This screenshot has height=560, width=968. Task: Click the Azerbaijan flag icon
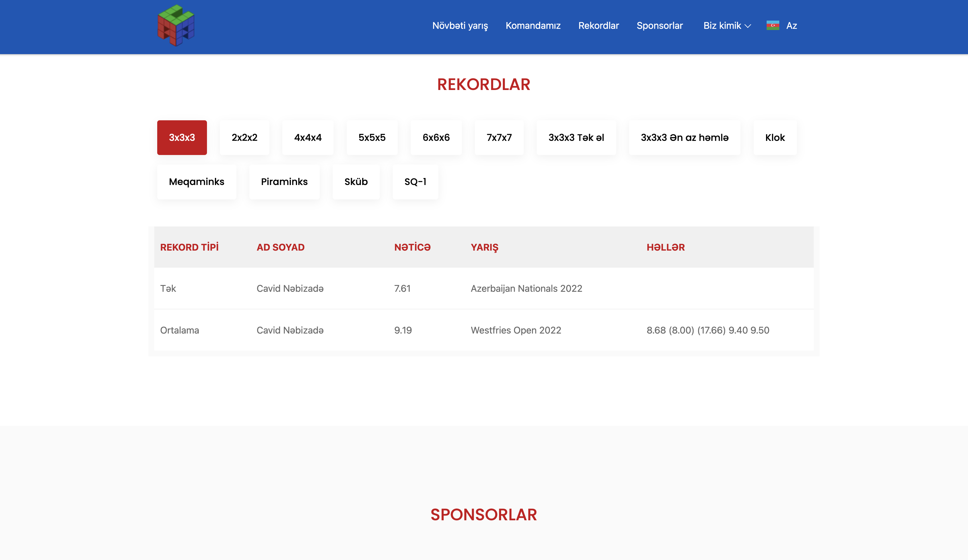tap(773, 25)
